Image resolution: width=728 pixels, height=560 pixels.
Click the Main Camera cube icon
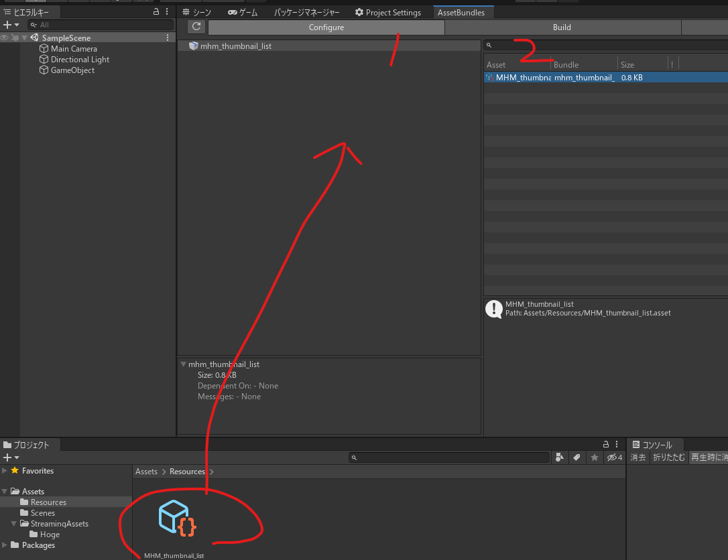coord(44,48)
